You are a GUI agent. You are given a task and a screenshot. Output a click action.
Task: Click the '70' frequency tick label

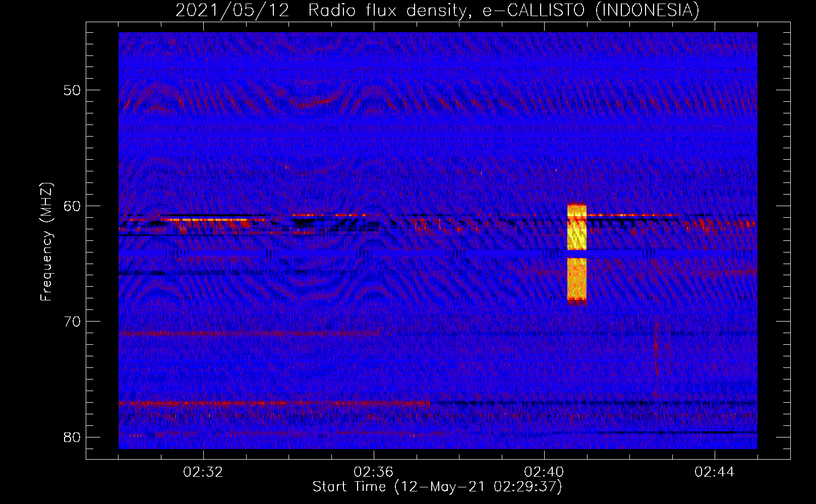(x=72, y=322)
